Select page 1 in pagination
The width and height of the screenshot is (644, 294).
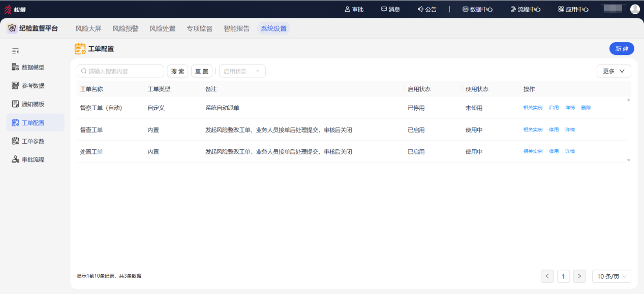[563, 276]
